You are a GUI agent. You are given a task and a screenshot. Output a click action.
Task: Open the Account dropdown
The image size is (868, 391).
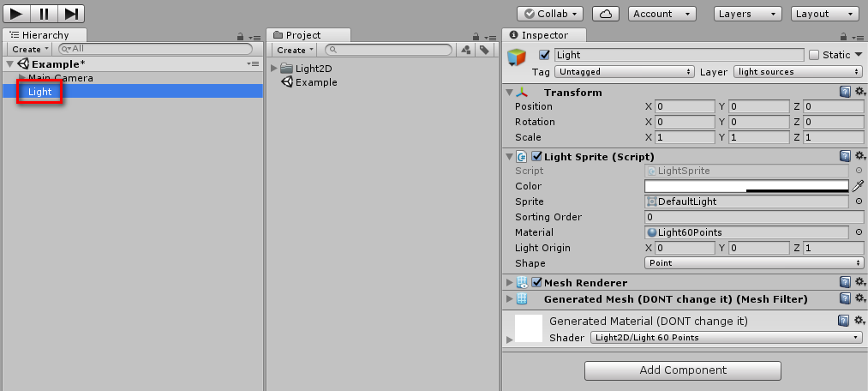(661, 14)
